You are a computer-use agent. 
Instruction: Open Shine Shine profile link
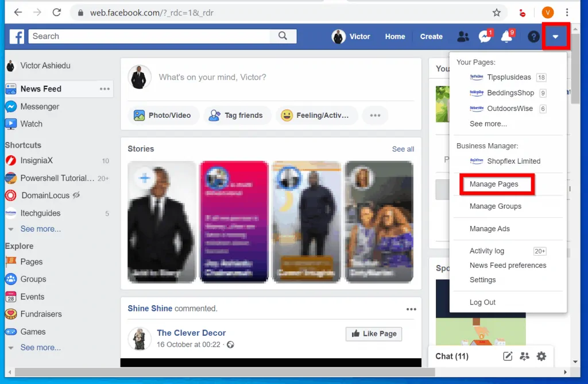click(x=150, y=309)
